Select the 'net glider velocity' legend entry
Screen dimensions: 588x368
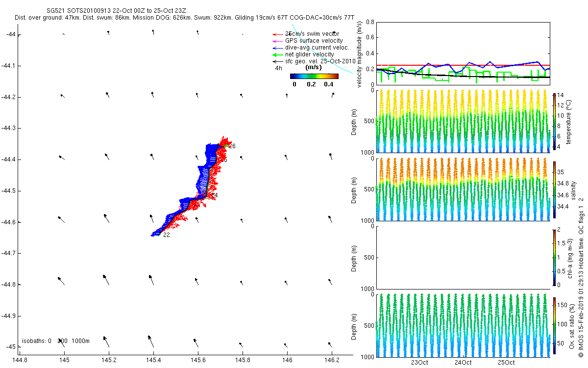[x=304, y=54]
